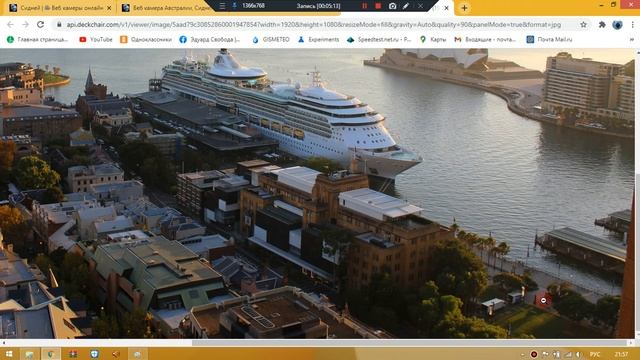Open the recorder overlay menu icon
Screen dimensions: 640x360
click(222, 6)
